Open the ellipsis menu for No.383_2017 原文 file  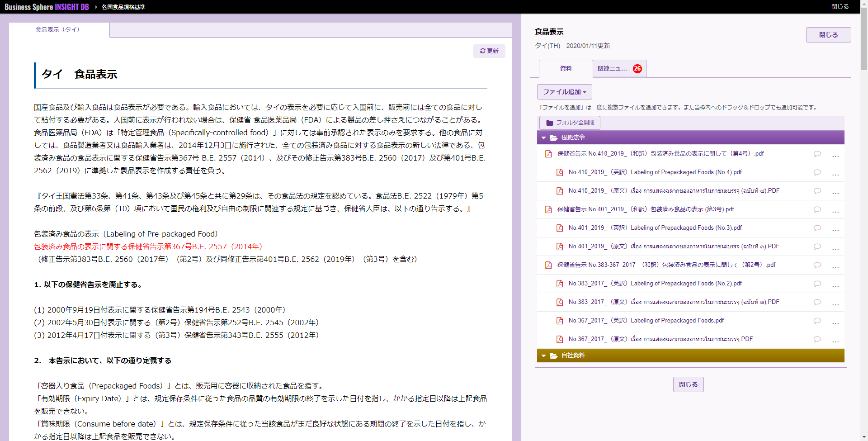(835, 303)
